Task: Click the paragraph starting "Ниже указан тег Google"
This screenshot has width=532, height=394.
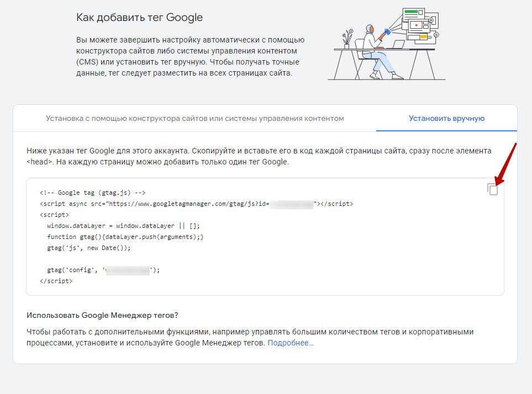Action: point(259,156)
